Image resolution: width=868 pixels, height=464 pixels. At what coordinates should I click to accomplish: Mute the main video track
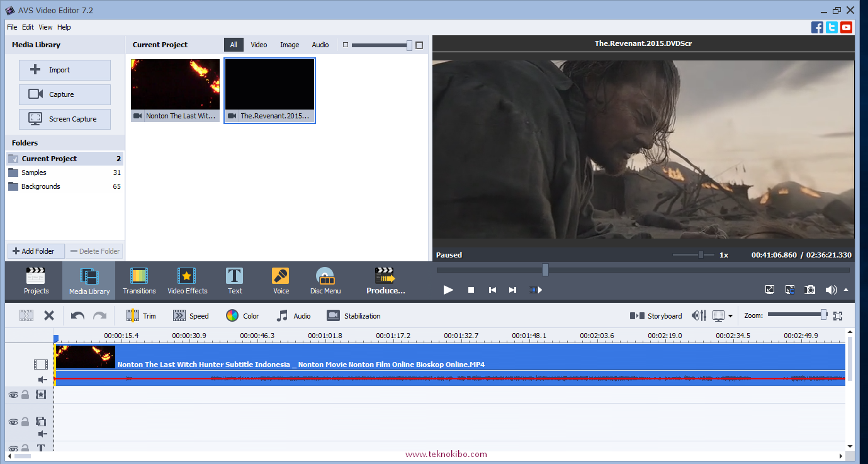point(42,379)
